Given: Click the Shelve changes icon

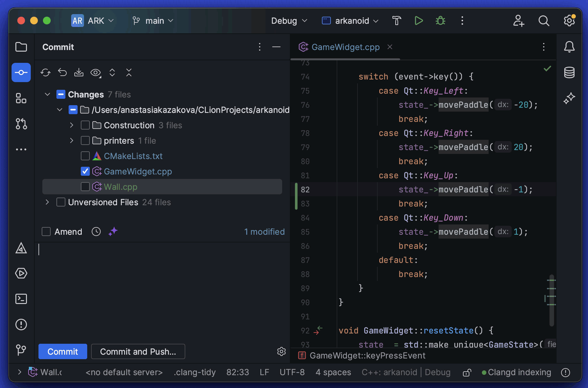Looking at the screenshot, I should [x=79, y=73].
